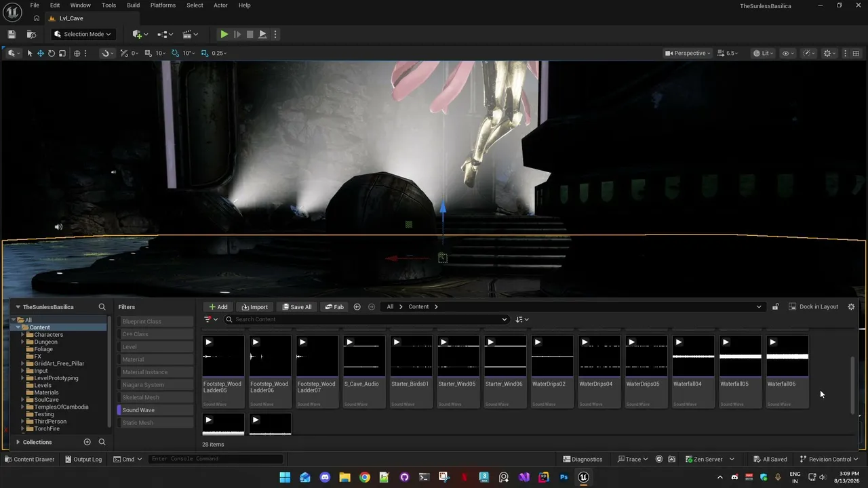Screen dimensions: 868x488
Task: Adjust camera speed setting 6.5
Action: tap(728, 53)
